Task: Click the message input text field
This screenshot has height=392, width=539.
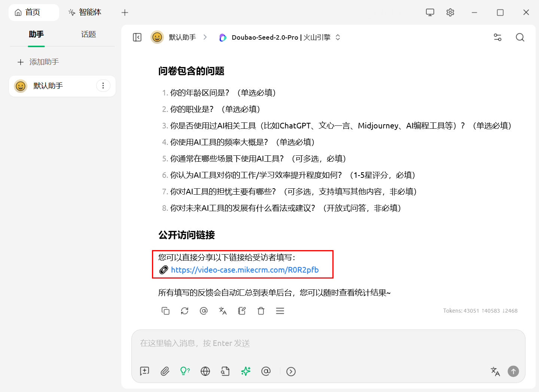Action: [x=328, y=343]
